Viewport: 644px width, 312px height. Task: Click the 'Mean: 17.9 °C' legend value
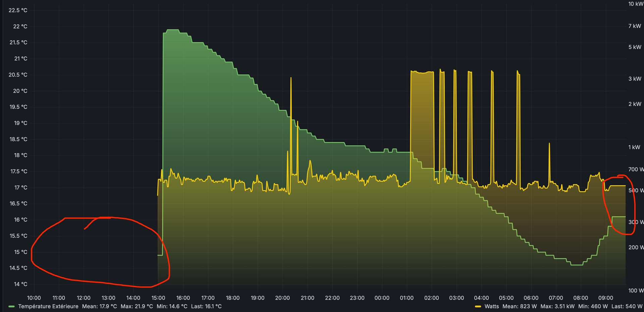pos(100,306)
